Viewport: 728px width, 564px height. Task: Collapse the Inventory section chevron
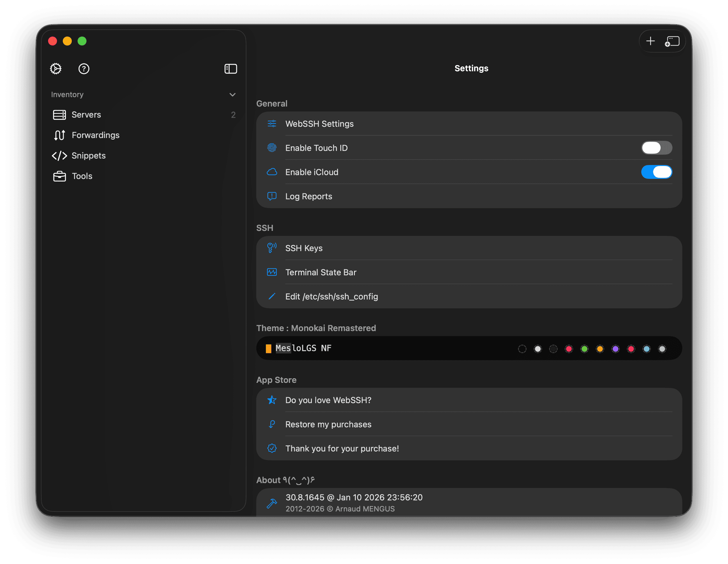[x=232, y=95]
